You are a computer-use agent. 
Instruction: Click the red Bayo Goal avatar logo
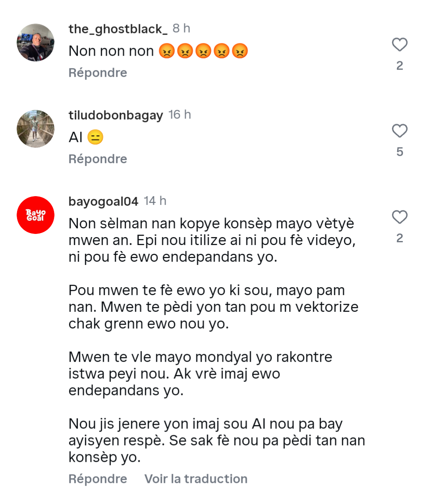pyautogui.click(x=35, y=215)
